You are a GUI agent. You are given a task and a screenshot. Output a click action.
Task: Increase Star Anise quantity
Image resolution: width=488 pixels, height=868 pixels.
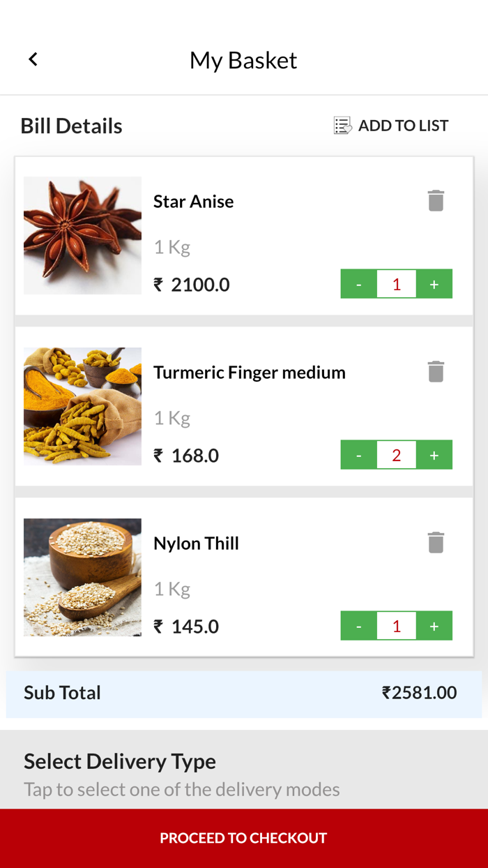point(434,284)
